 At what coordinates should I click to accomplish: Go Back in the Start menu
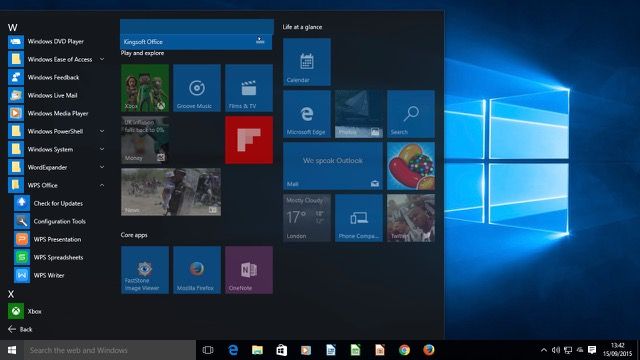(20, 329)
